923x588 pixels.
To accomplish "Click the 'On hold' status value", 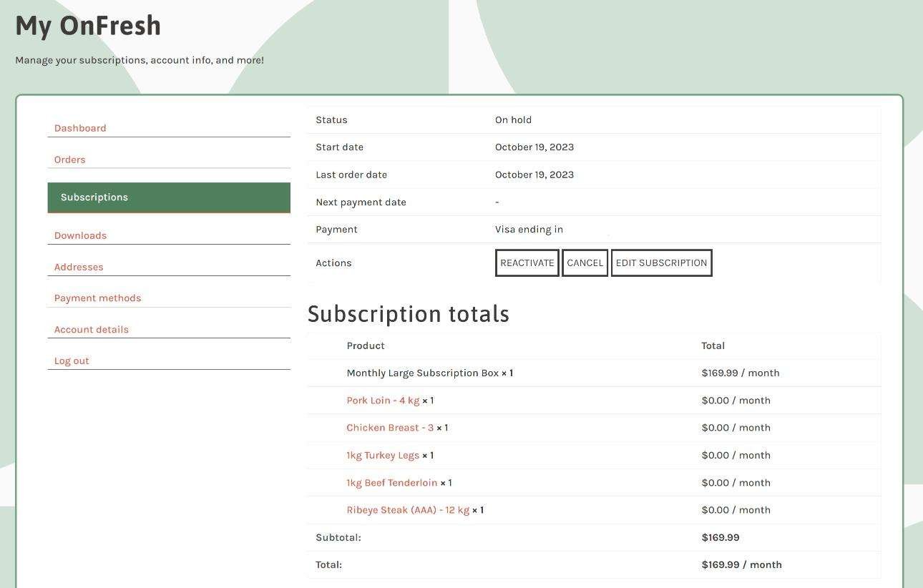I will pyautogui.click(x=513, y=120).
